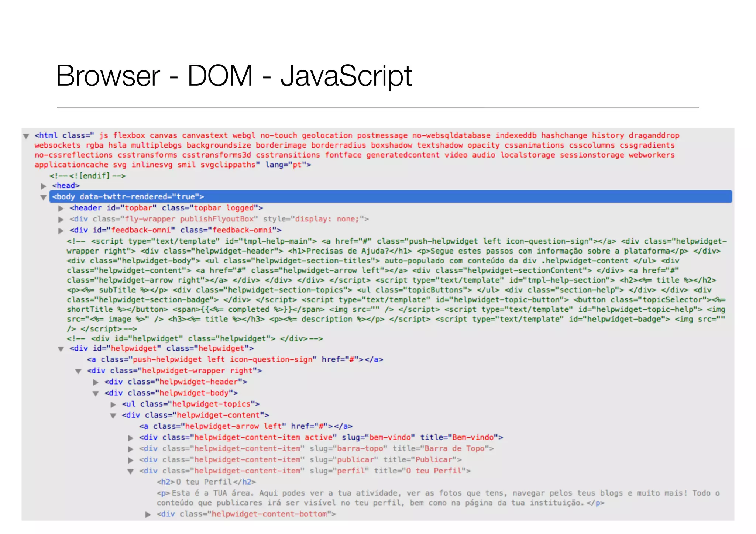
Task: Click the slide title Browser - DOM - JavaScript
Action: pyautogui.click(x=234, y=76)
